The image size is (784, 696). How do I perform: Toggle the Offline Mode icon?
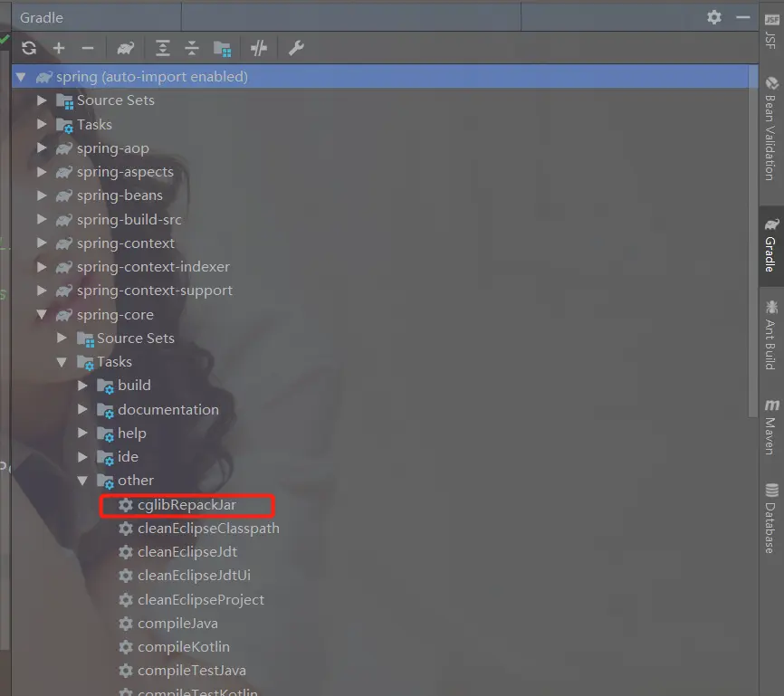(x=259, y=48)
